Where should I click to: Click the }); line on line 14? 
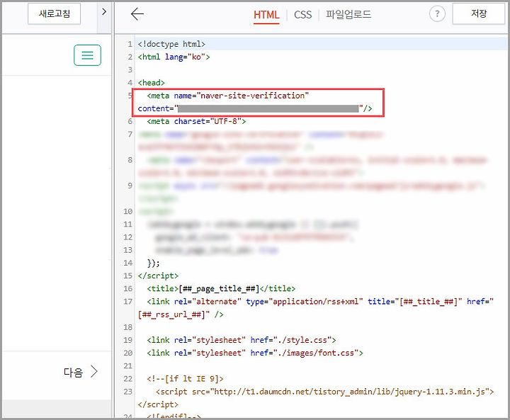pyautogui.click(x=154, y=263)
